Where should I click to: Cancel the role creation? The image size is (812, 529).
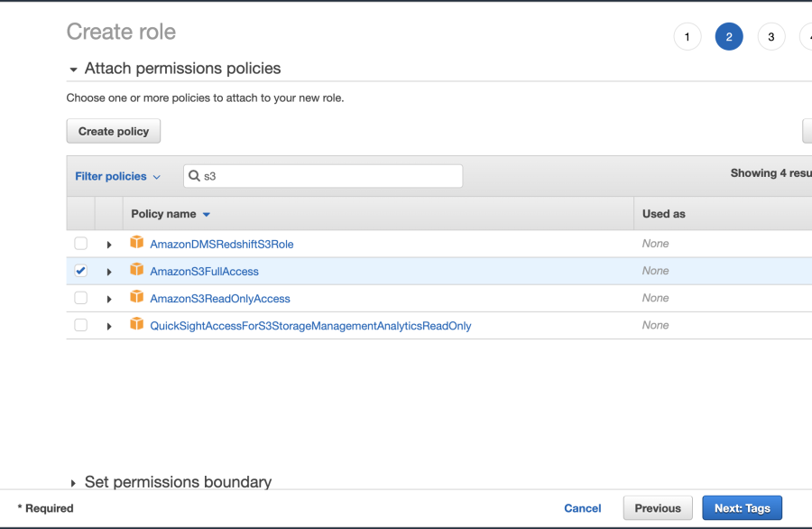pos(583,508)
